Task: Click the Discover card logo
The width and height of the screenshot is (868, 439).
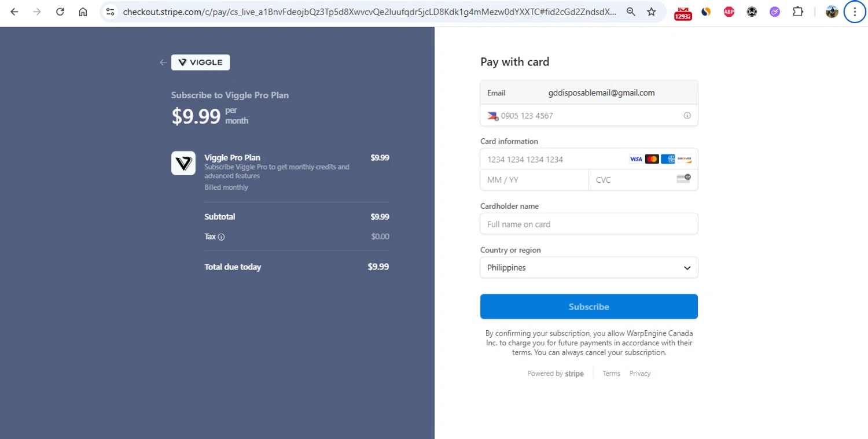Action: pos(684,159)
